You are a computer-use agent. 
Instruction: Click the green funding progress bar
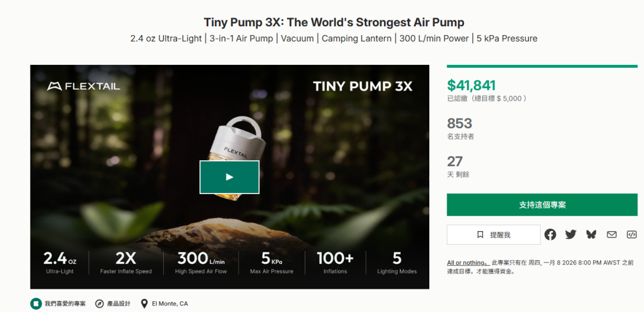pyautogui.click(x=542, y=67)
